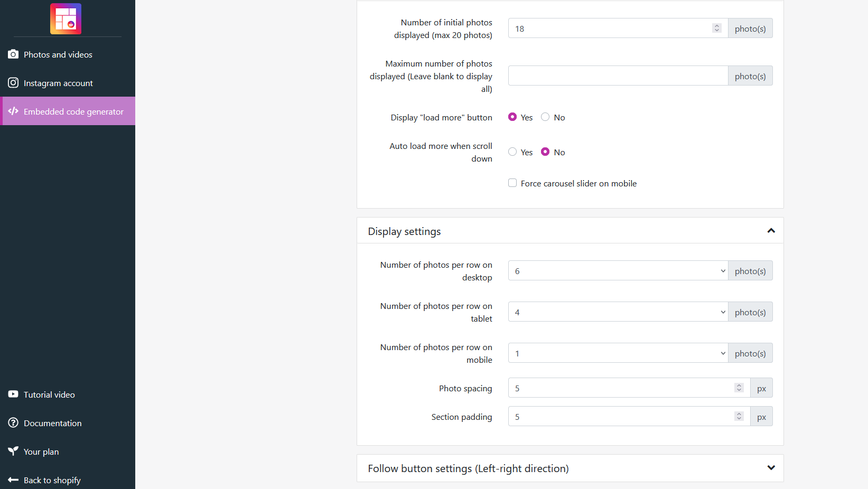
Task: Go to the Documentation page
Action: point(53,423)
